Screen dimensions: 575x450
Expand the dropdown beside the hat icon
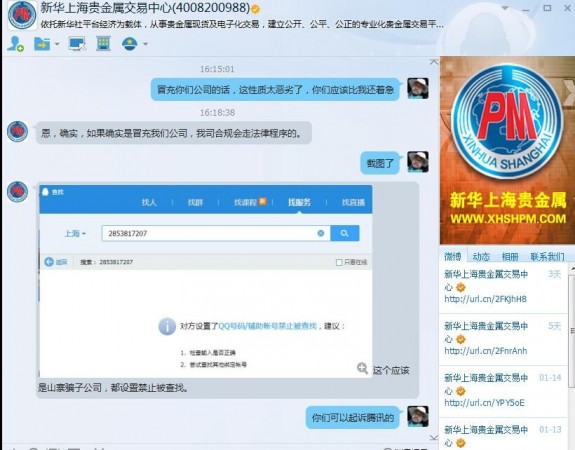coord(145,44)
